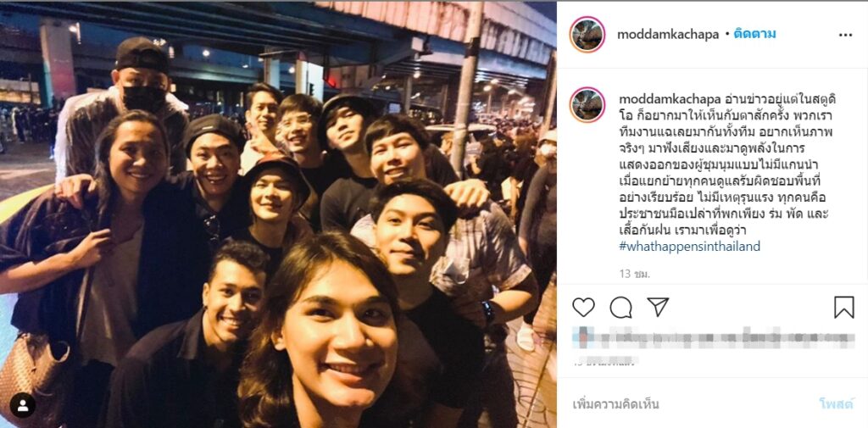
Task: Follow the account with the ติดตาม button
Action: [754, 34]
